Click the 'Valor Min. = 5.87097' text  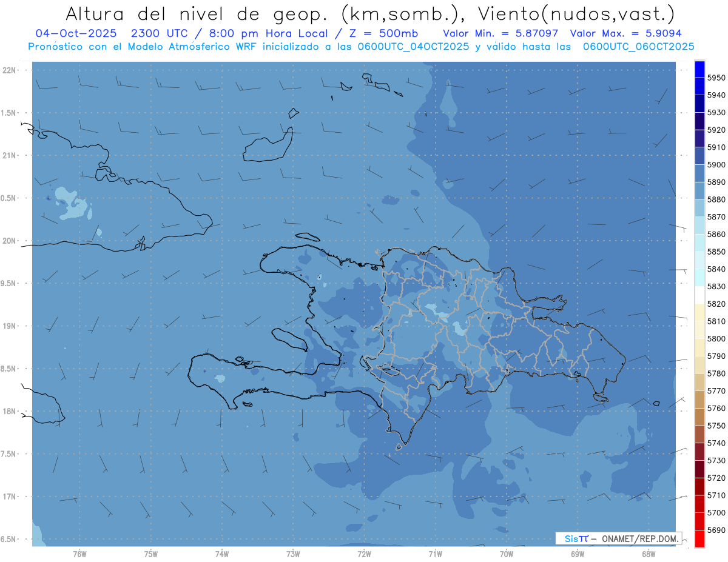pos(500,33)
